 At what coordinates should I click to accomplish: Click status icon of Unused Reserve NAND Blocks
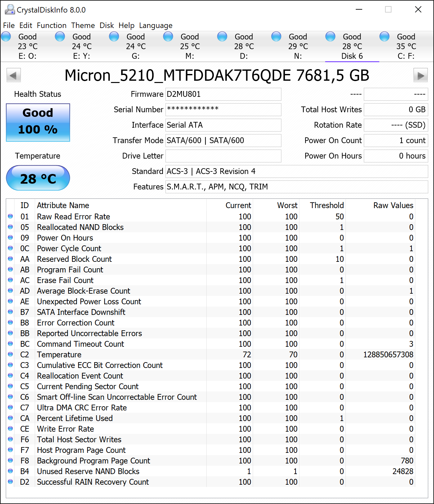10,471
